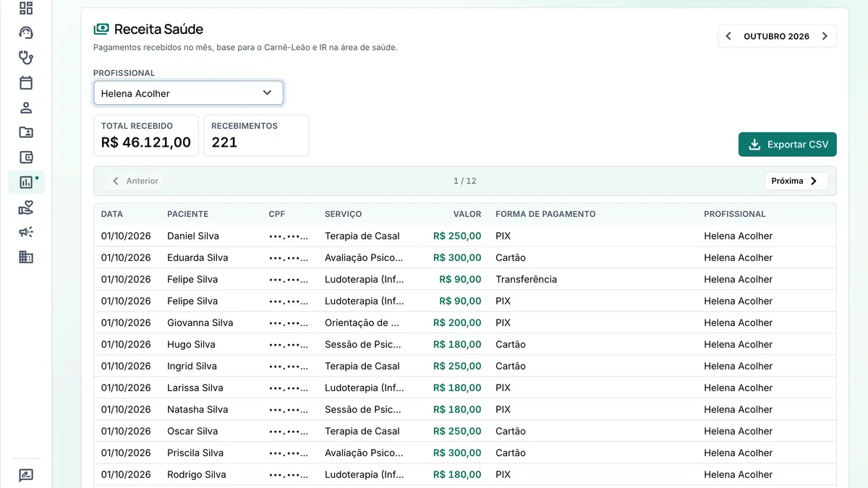Click the Anterior pagination button
The image size is (868, 488).
tap(135, 181)
